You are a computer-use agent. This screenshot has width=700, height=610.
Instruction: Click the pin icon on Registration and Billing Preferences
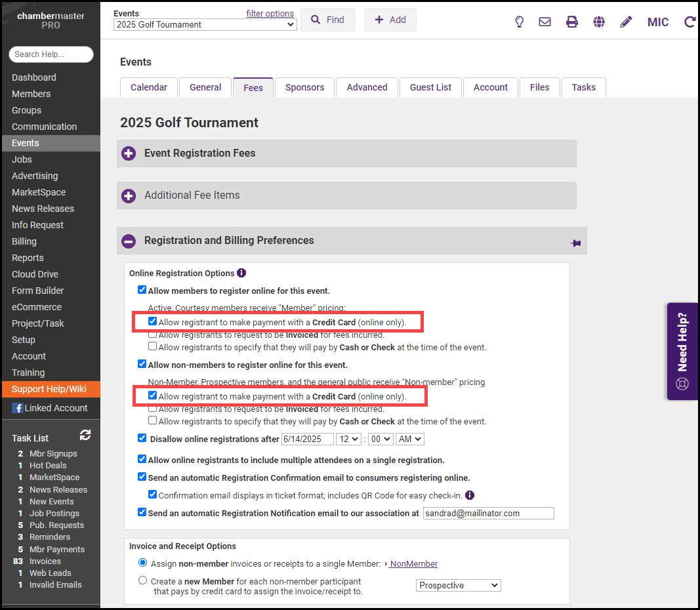coord(576,243)
